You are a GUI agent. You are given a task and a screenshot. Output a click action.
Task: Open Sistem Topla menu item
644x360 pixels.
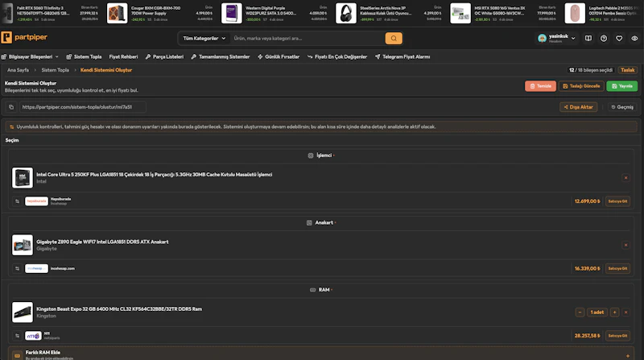tap(84, 56)
